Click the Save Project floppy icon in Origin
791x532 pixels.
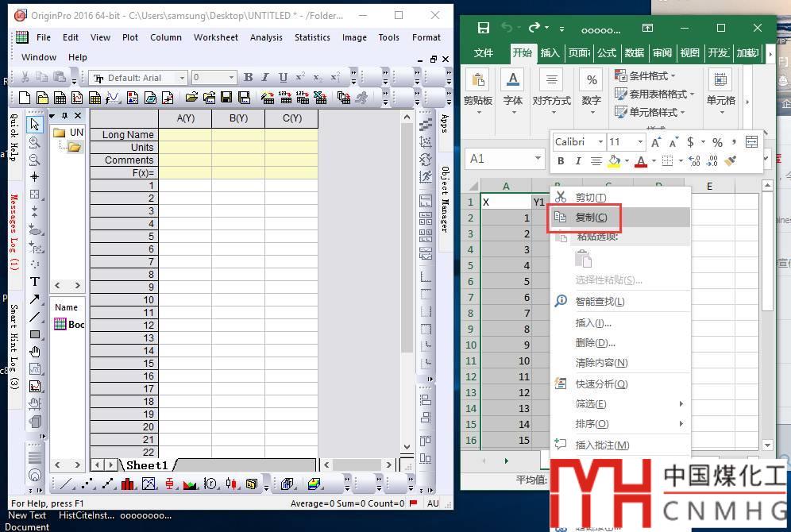pos(226,98)
